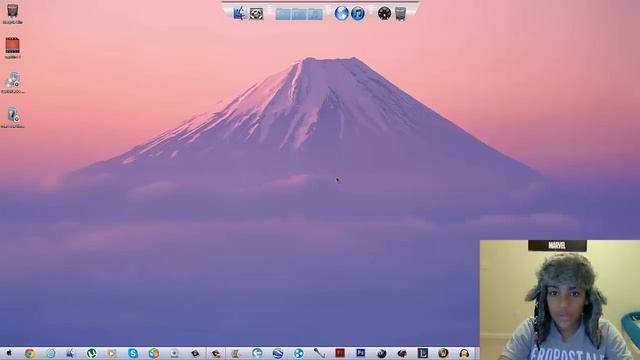640x360 pixels.
Task: Open the blue globe browser icon in top dock
Action: [x=342, y=13]
